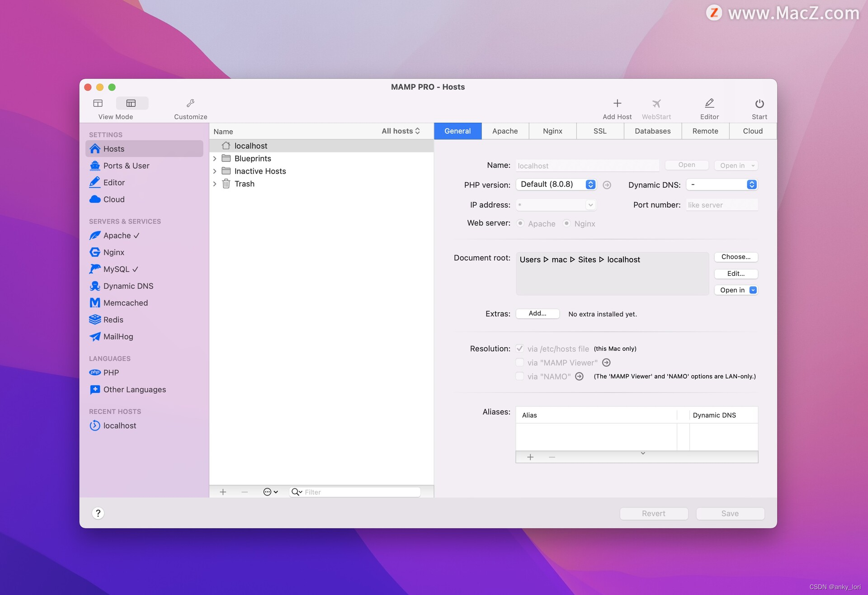Click the Filter search field

(357, 492)
